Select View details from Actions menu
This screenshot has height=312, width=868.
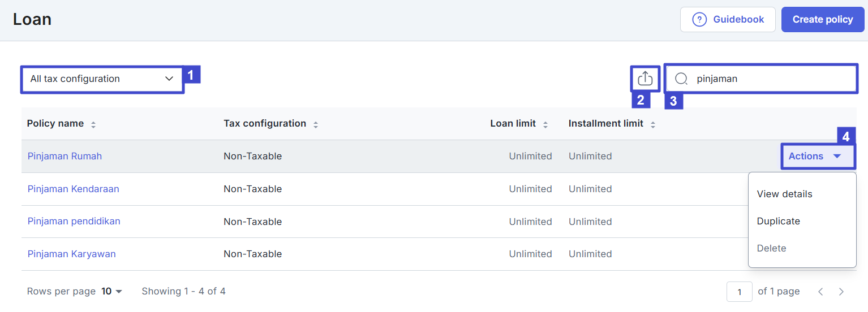pos(784,194)
